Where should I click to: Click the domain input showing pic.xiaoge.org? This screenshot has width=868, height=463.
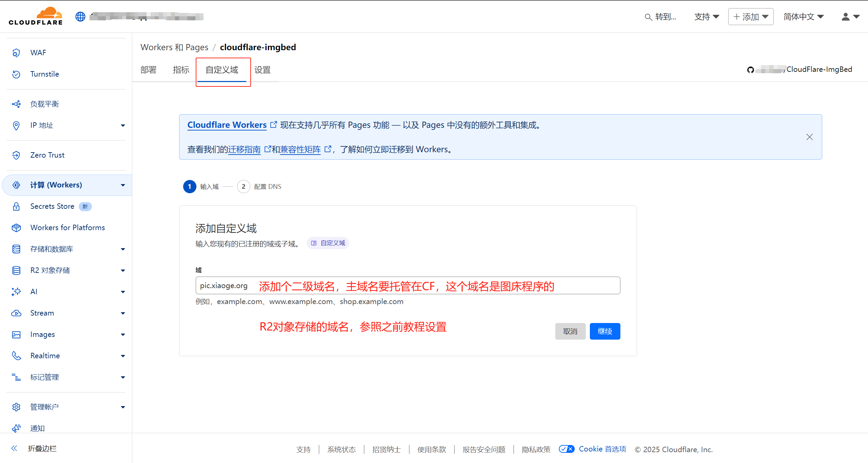click(x=224, y=285)
